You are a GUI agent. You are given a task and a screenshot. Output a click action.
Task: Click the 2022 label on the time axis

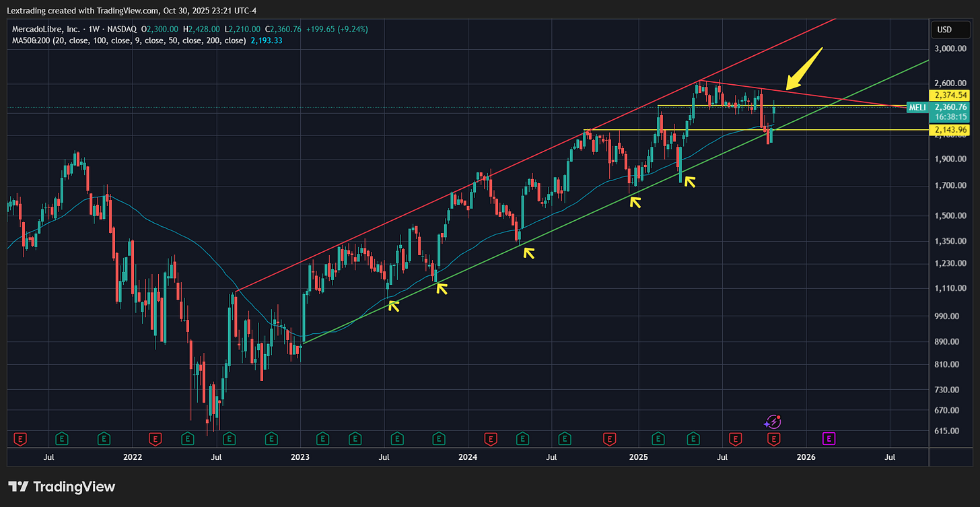pos(133,457)
